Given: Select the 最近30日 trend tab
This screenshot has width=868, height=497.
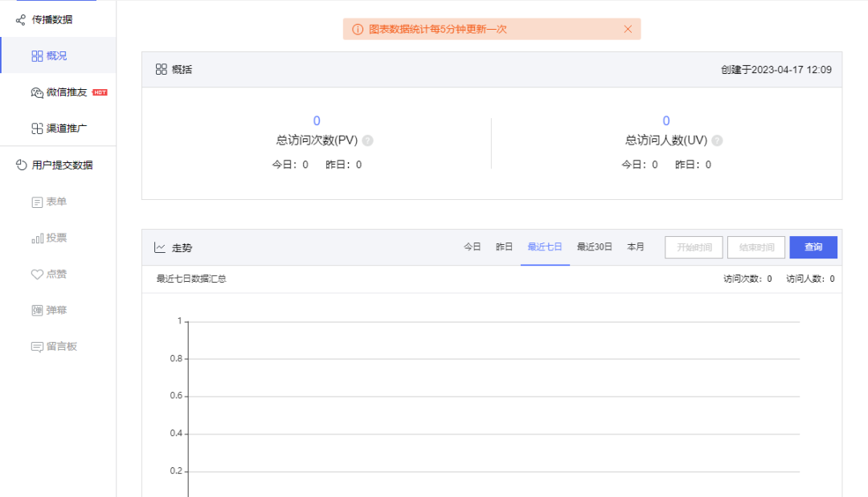Looking at the screenshot, I should pyautogui.click(x=595, y=247).
